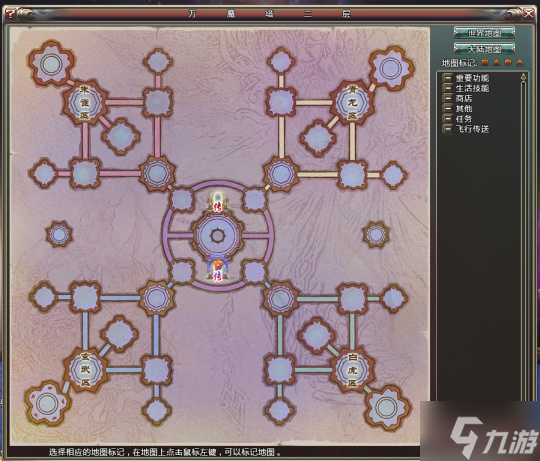Viewport: 540px width, 461px height.
Task: Collapse the 生活技能 category
Action: tap(447, 88)
